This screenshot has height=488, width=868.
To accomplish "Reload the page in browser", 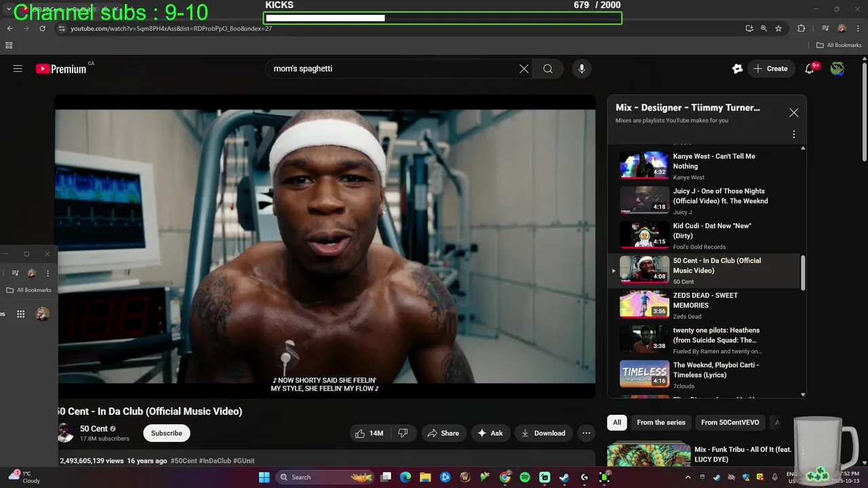I will [x=42, y=28].
